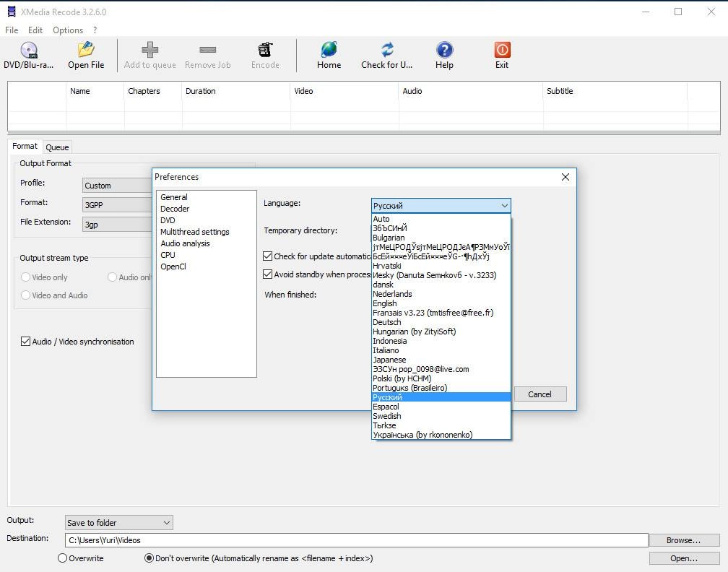Open the File Extension 3gp dropdown
This screenshot has width=728, height=572.
click(118, 224)
